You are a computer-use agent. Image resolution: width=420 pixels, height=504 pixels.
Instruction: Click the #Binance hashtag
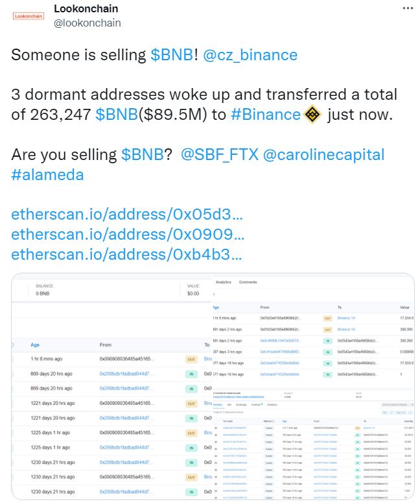pyautogui.click(x=266, y=115)
